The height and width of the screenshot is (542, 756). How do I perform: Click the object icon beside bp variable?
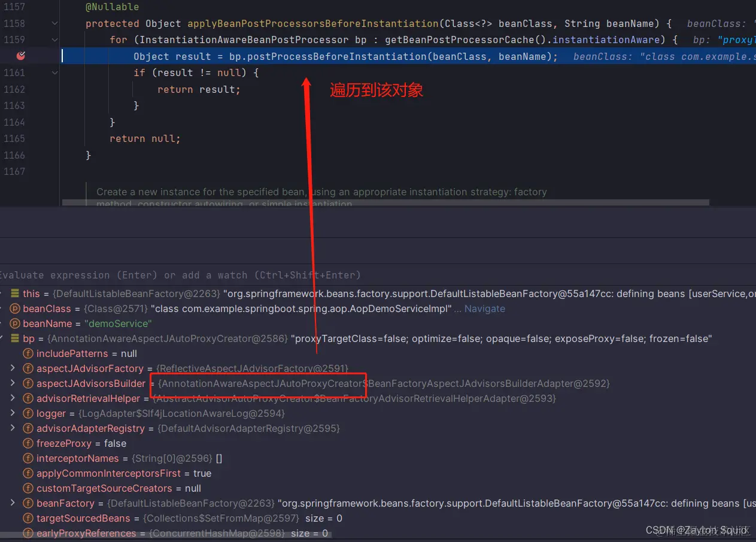point(15,338)
